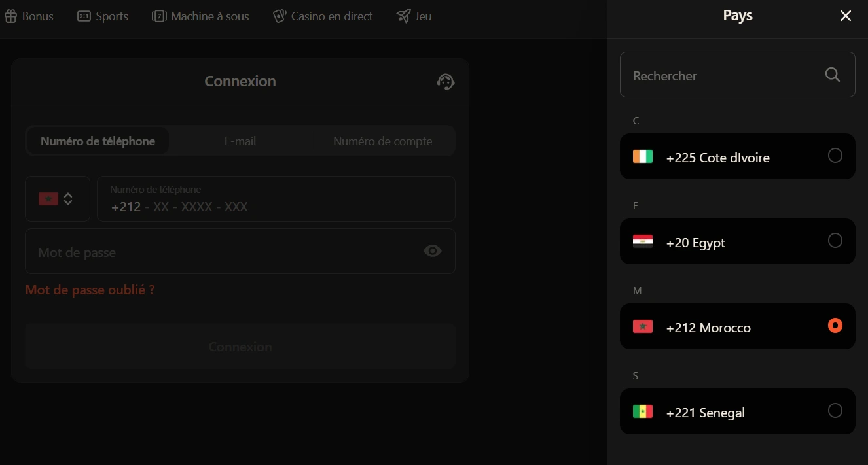Click the Cote dIvoire flag icon
The height and width of the screenshot is (465, 868).
coord(643,156)
